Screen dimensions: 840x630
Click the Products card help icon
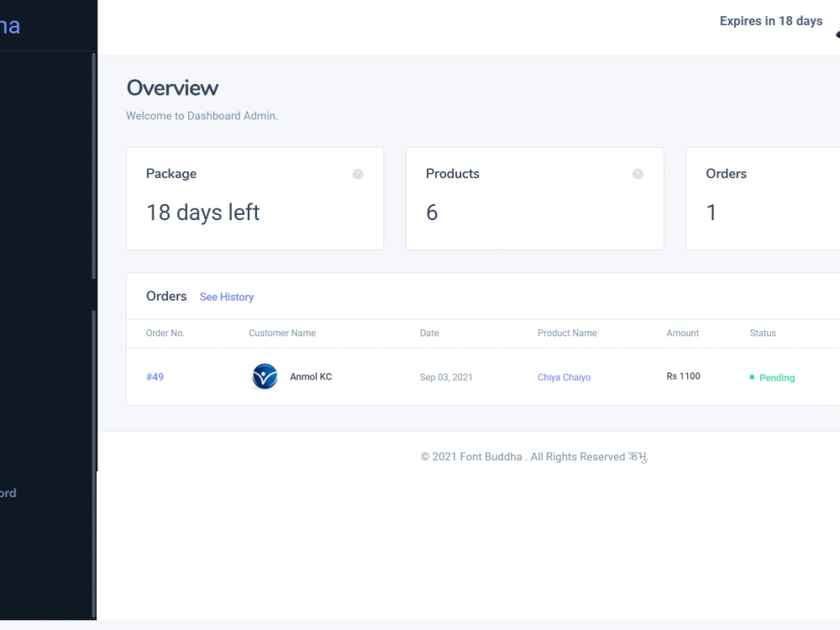click(638, 174)
